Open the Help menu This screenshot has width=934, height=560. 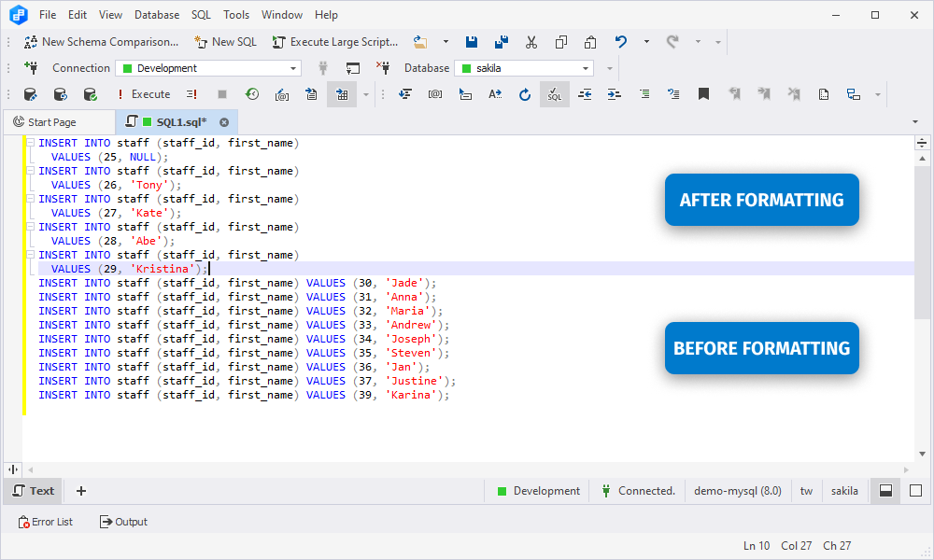pos(326,15)
